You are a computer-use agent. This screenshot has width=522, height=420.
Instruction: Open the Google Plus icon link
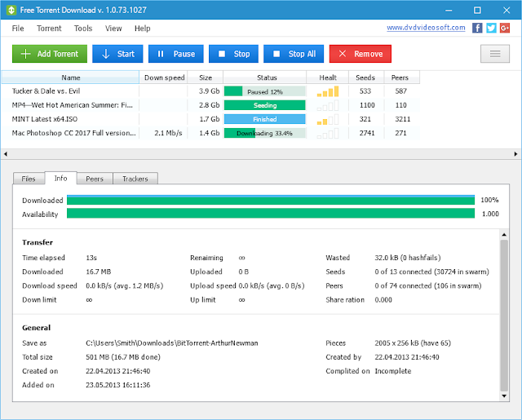tap(505, 28)
